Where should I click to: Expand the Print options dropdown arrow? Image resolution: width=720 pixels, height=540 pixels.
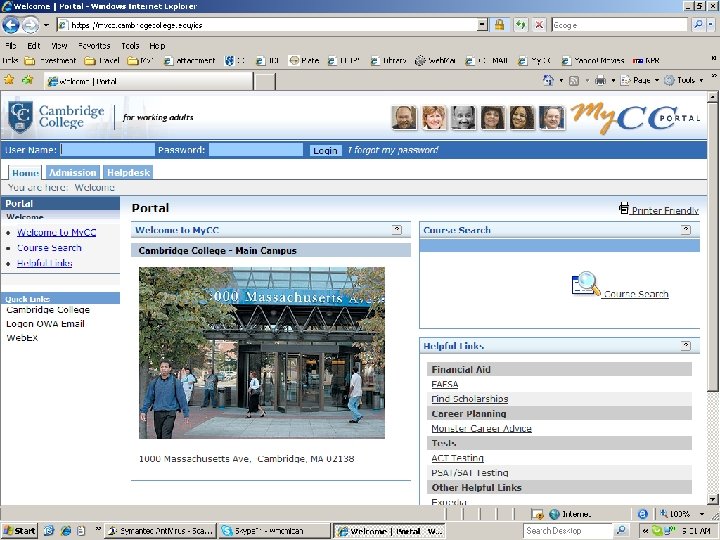pyautogui.click(x=613, y=80)
